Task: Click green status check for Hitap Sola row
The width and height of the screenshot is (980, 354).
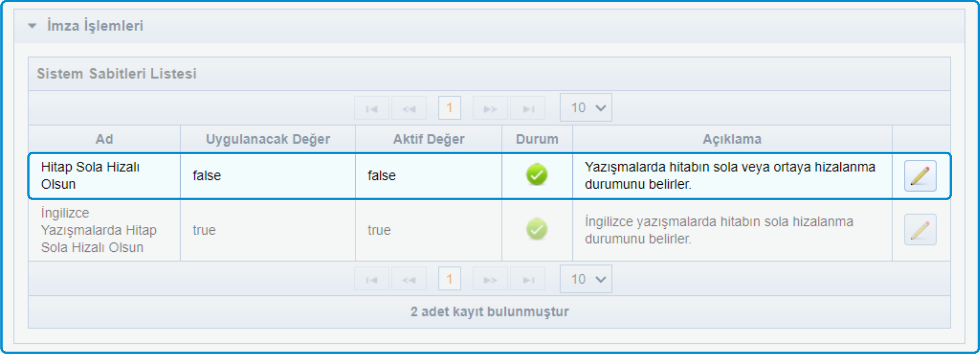Action: (x=536, y=175)
